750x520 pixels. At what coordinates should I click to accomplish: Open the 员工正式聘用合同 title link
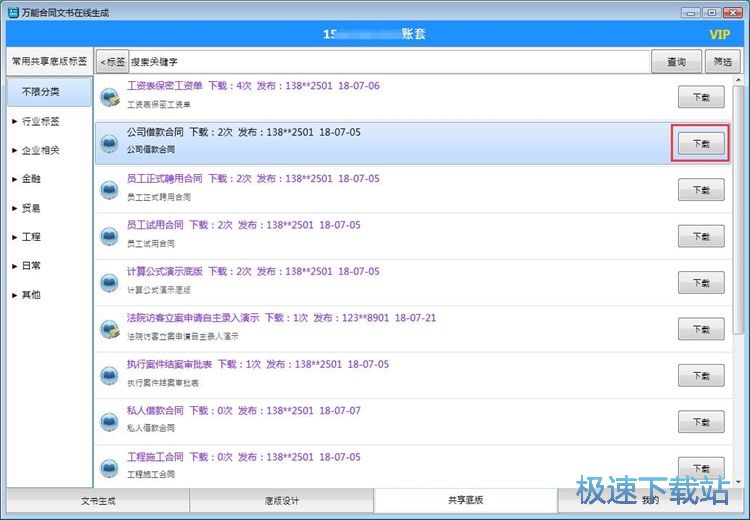point(165,178)
